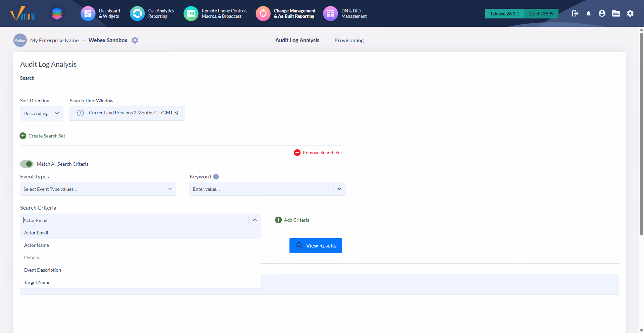Select Target Name option
Screen dimensions: 644x333
pos(141,282)
